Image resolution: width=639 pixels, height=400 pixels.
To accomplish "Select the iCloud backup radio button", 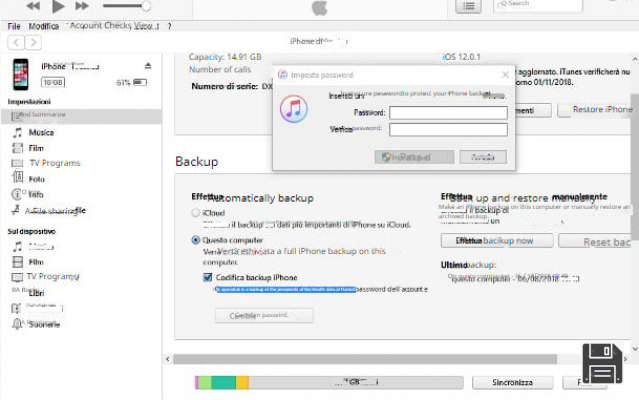I will (x=196, y=213).
